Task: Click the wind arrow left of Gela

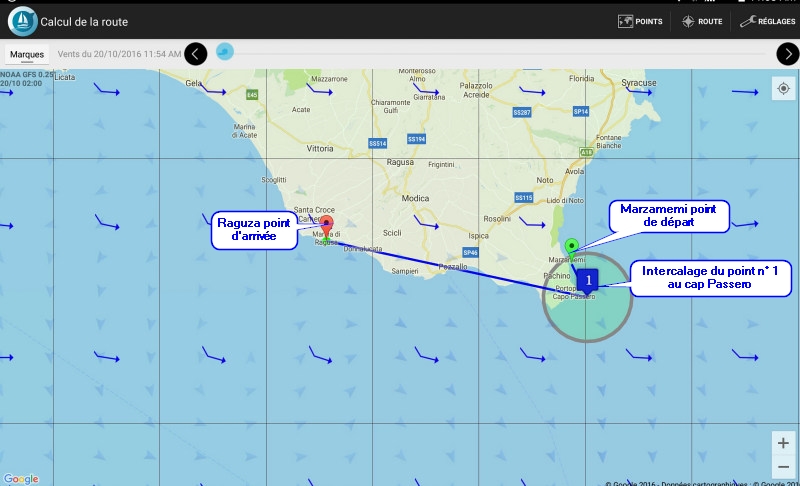Action: click(x=107, y=90)
